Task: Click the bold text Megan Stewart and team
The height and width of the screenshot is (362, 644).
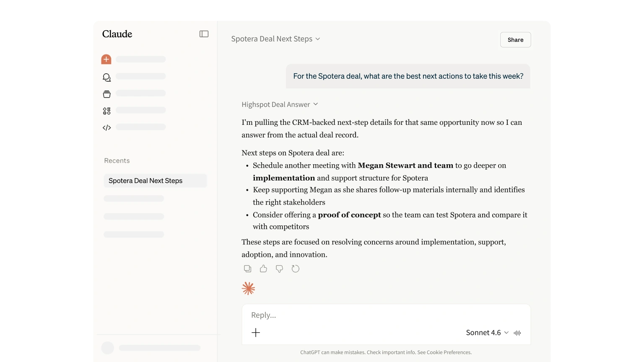Action: coord(405,165)
